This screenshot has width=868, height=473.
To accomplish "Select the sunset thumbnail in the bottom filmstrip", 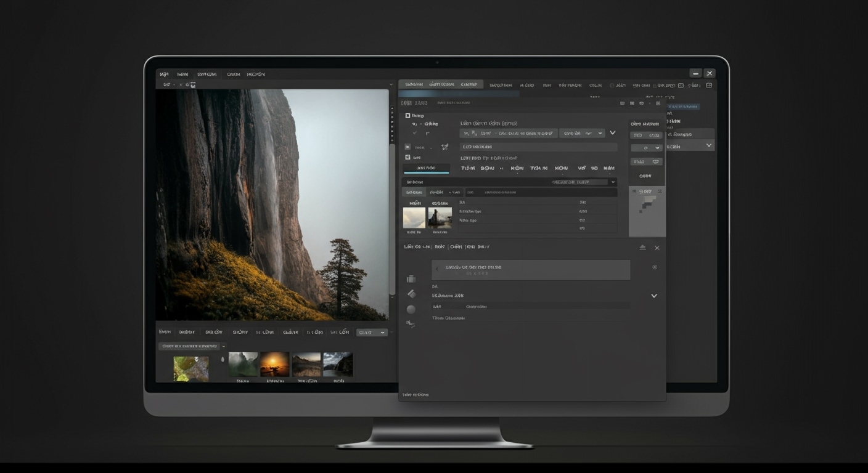I will pos(275,365).
